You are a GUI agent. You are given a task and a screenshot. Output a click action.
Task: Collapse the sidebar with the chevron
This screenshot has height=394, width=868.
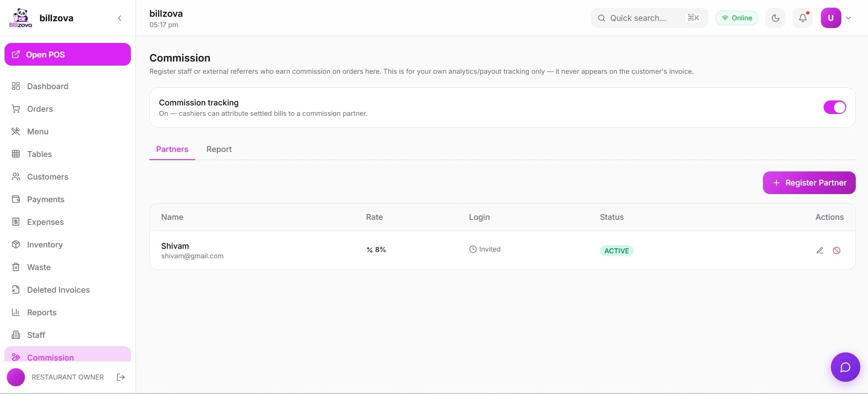[120, 18]
